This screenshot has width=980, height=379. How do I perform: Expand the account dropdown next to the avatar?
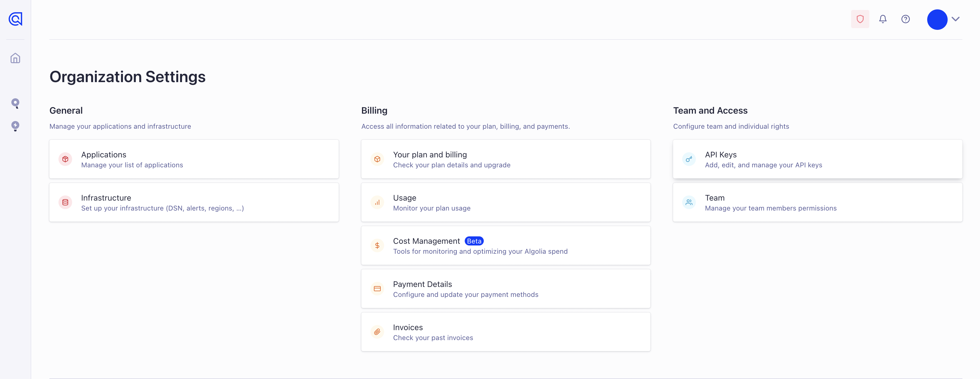click(956, 19)
